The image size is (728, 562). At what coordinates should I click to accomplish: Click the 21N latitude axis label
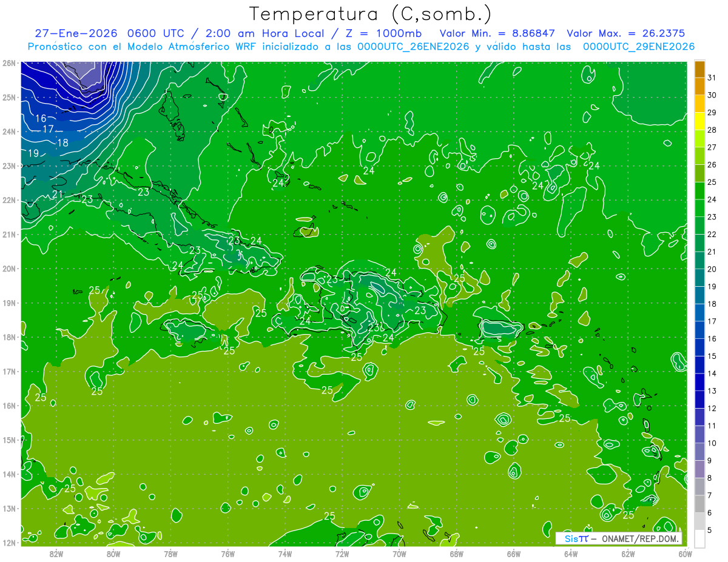tap(8, 235)
